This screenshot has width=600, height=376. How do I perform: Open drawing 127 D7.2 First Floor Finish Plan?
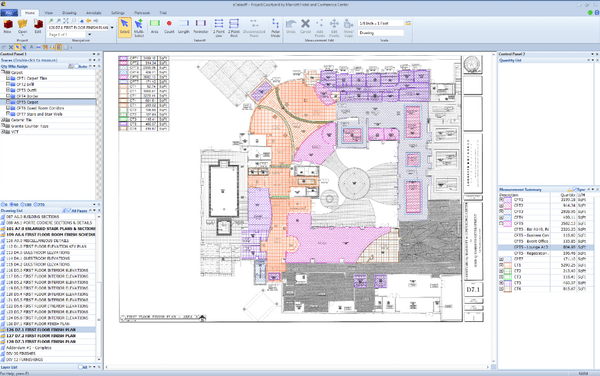coord(41,336)
